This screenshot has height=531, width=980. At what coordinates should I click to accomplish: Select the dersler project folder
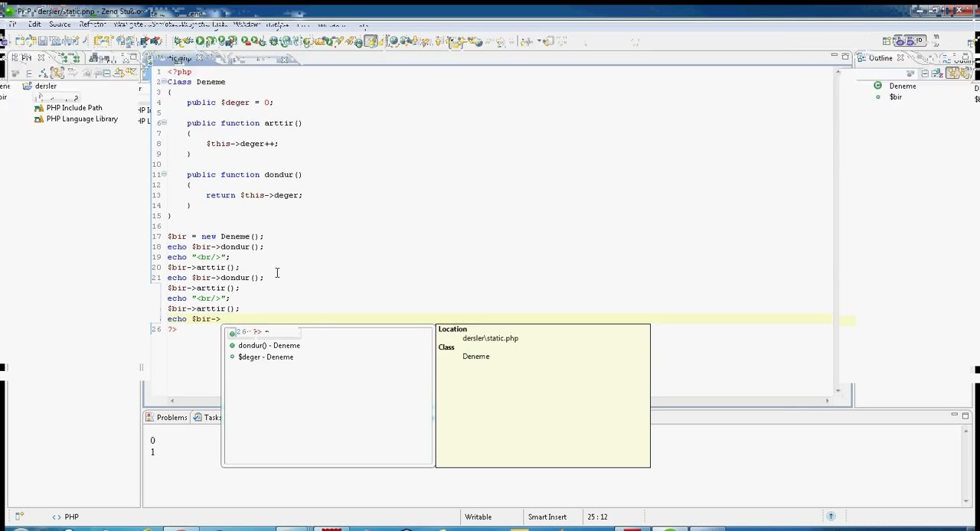point(45,86)
